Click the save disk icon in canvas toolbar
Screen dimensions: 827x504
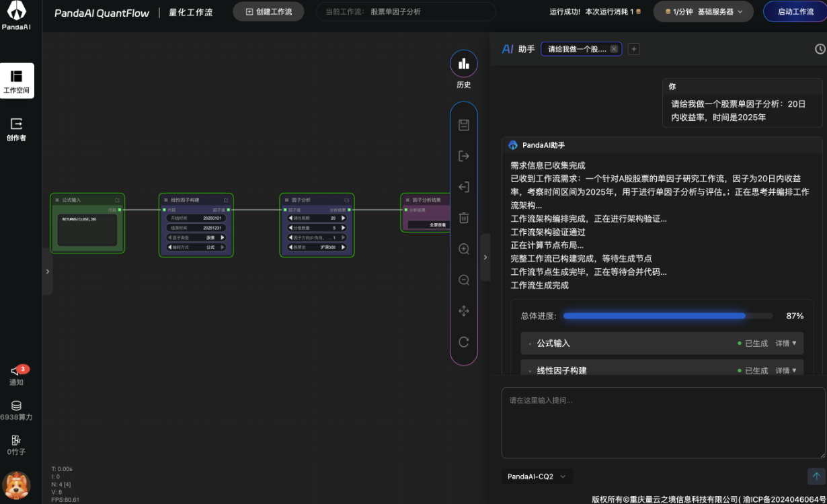(x=464, y=125)
